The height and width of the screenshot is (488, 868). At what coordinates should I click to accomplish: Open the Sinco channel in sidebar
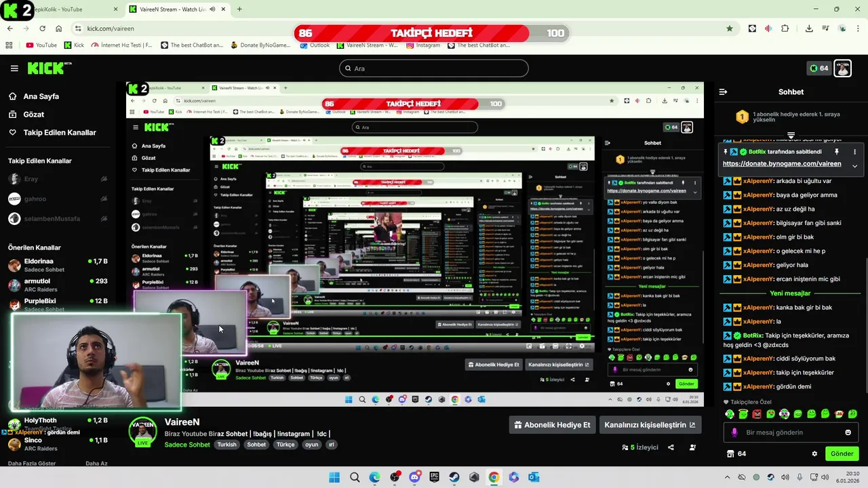(x=57, y=444)
